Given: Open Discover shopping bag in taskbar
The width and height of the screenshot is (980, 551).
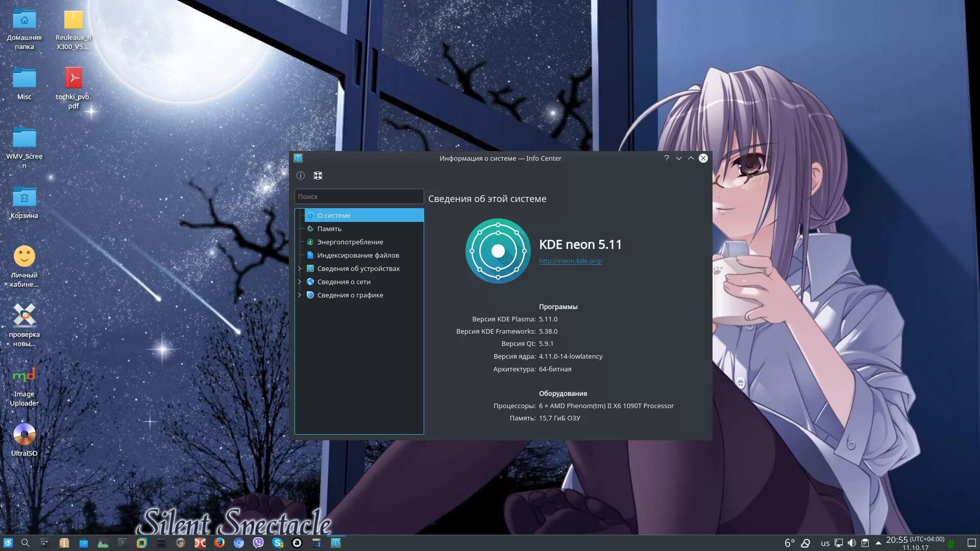Looking at the screenshot, I should point(83,543).
